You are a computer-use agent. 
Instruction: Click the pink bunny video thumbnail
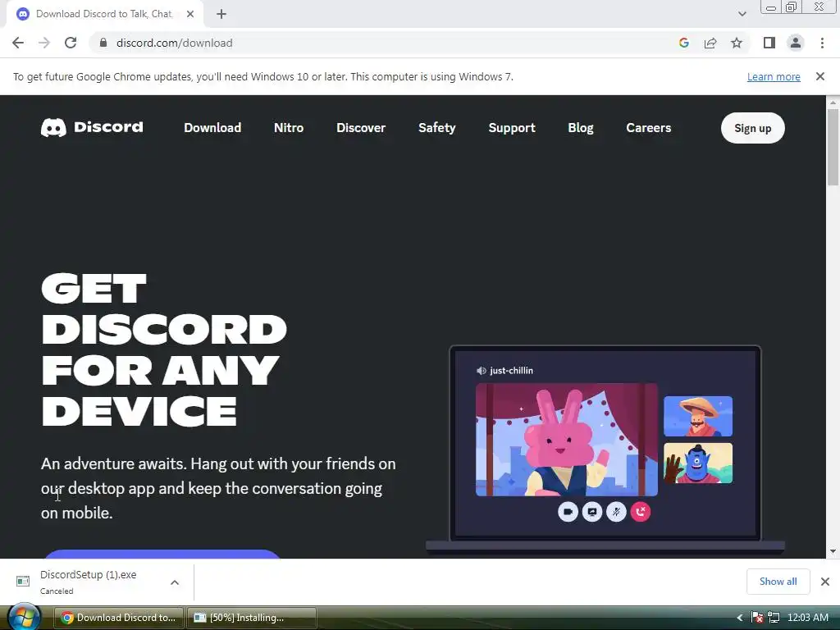(x=567, y=440)
